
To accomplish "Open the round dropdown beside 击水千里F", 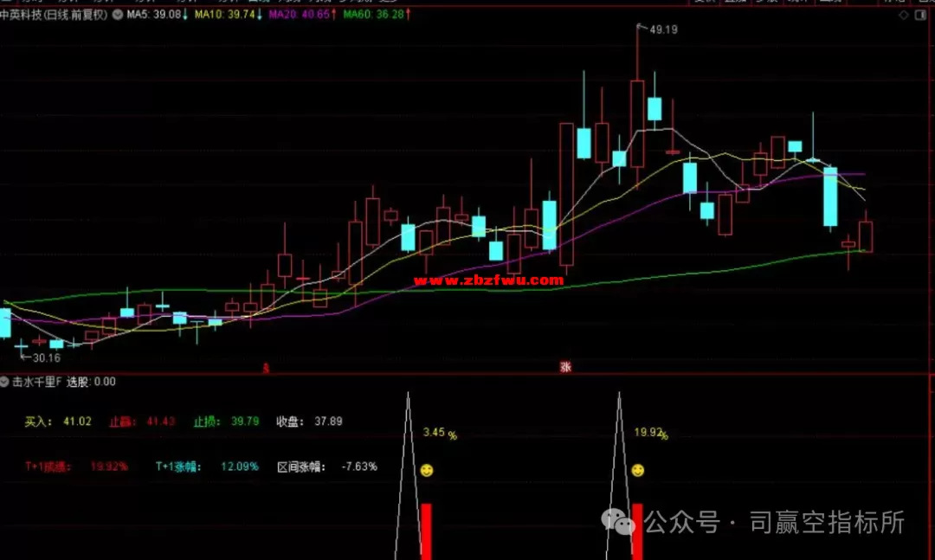I will coord(5,382).
